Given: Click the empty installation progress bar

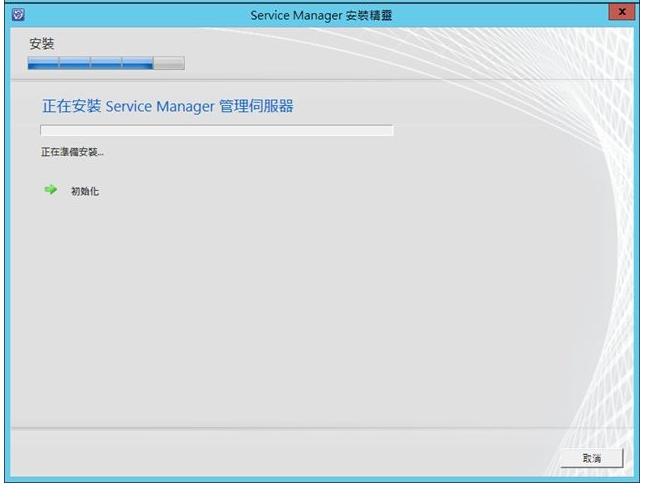Looking at the screenshot, I should (x=216, y=130).
